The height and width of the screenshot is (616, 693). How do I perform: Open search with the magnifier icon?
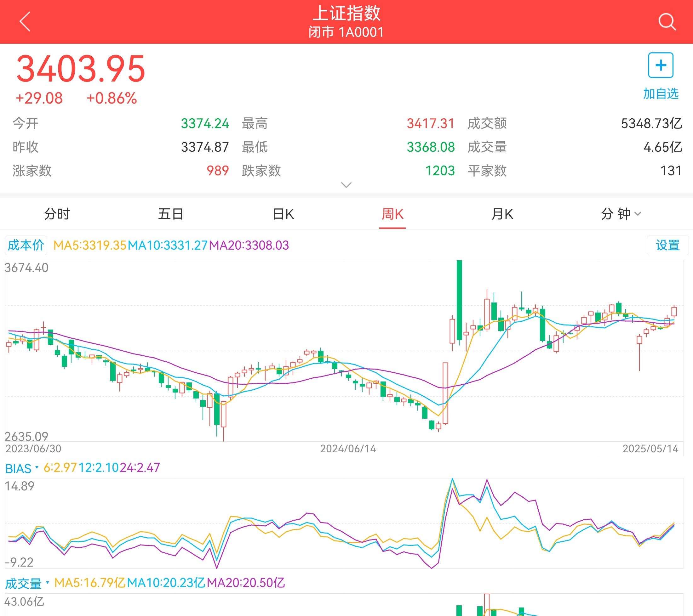click(x=667, y=22)
